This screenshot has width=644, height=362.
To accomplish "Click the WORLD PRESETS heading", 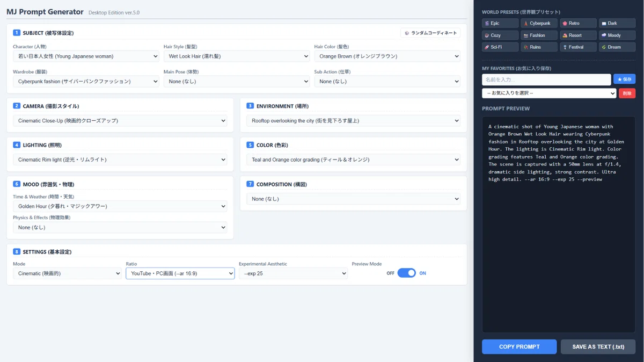I will pos(521,12).
